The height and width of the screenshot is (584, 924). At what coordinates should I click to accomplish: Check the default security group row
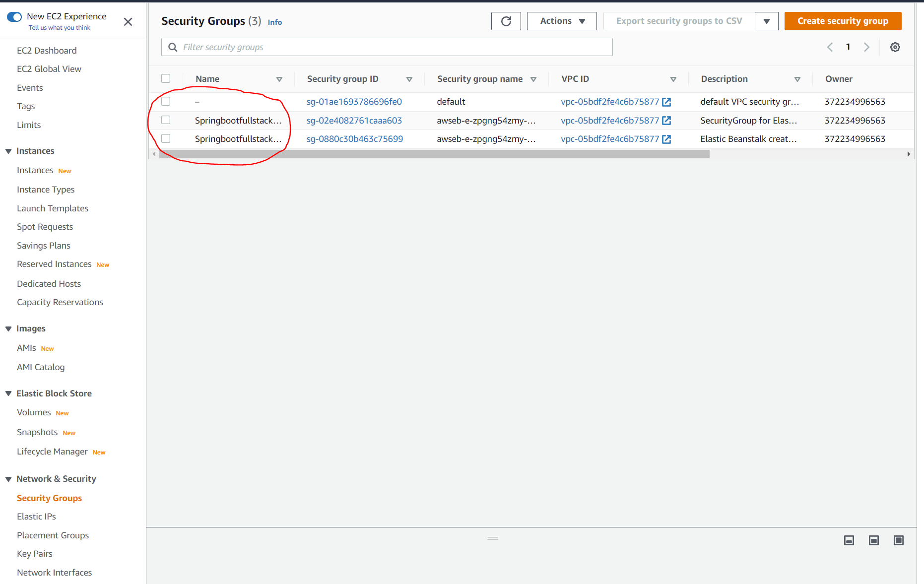tap(166, 101)
